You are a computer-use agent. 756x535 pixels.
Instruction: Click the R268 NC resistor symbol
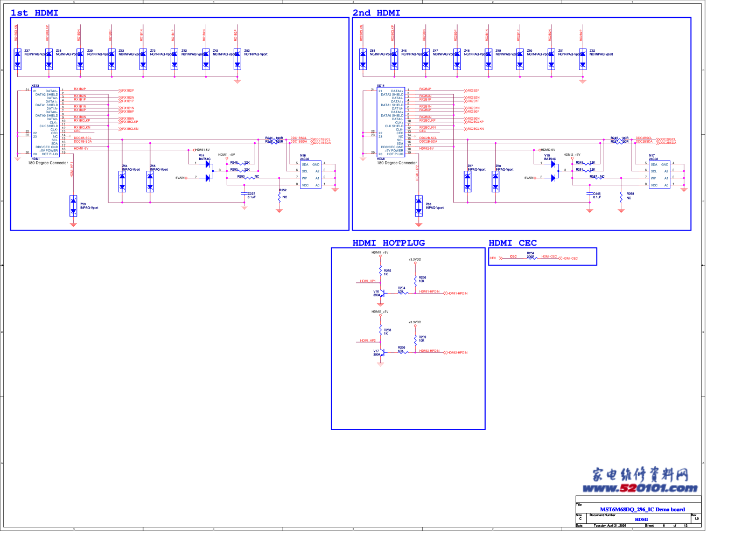[621, 197]
